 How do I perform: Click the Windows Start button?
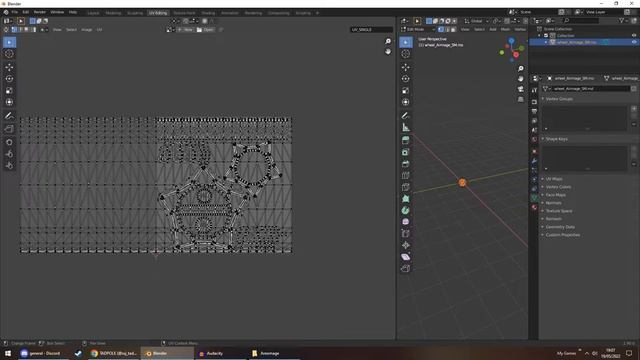click(8, 353)
